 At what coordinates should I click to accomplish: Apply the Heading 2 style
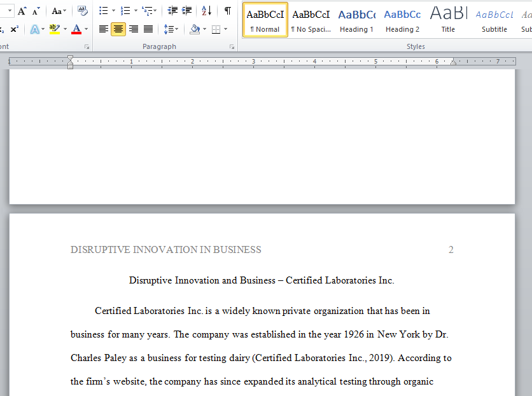point(402,20)
